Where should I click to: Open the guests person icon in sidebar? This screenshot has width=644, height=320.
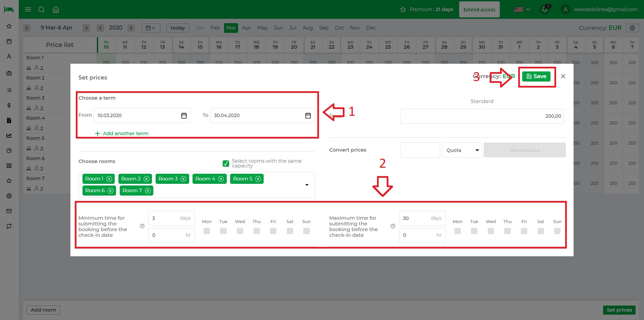(9, 56)
